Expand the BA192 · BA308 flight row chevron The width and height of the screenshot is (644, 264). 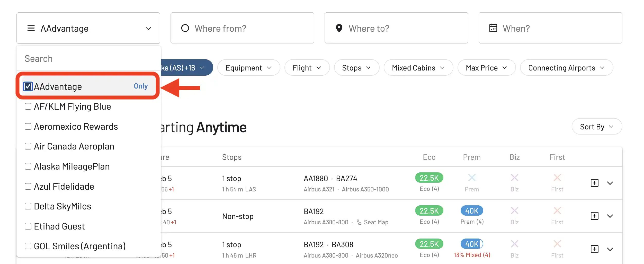610,249
